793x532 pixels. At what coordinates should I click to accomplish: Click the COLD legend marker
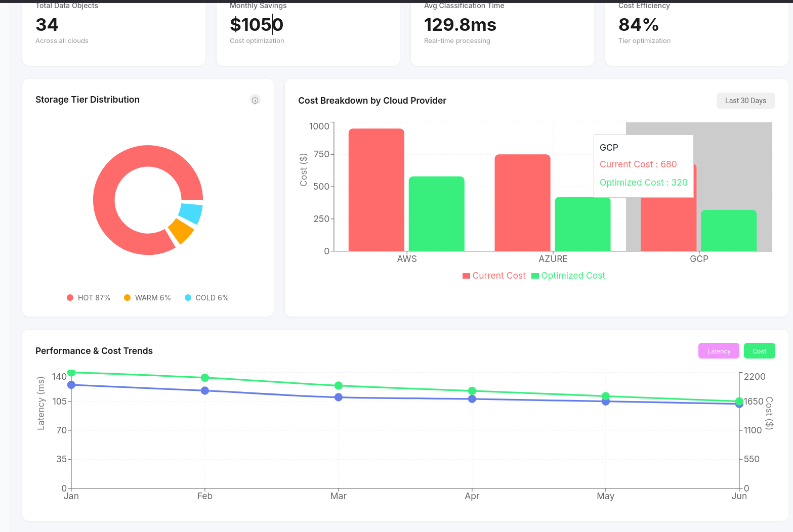click(x=188, y=298)
